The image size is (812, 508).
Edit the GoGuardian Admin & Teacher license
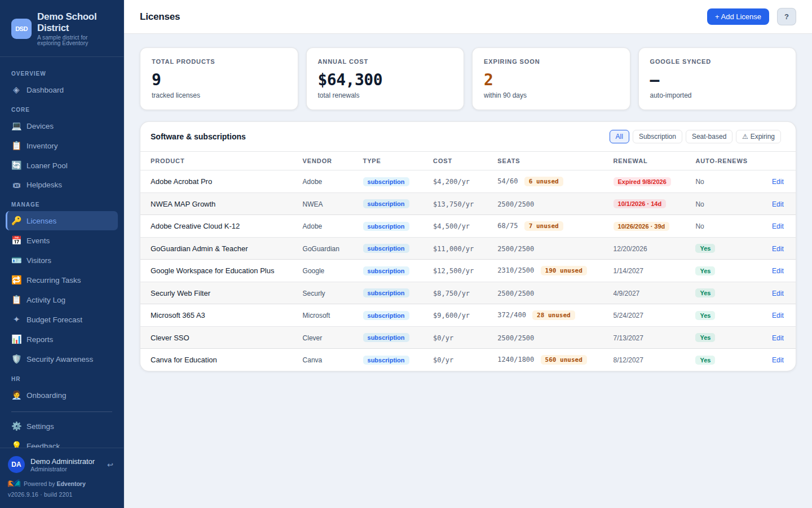pyautogui.click(x=778, y=249)
